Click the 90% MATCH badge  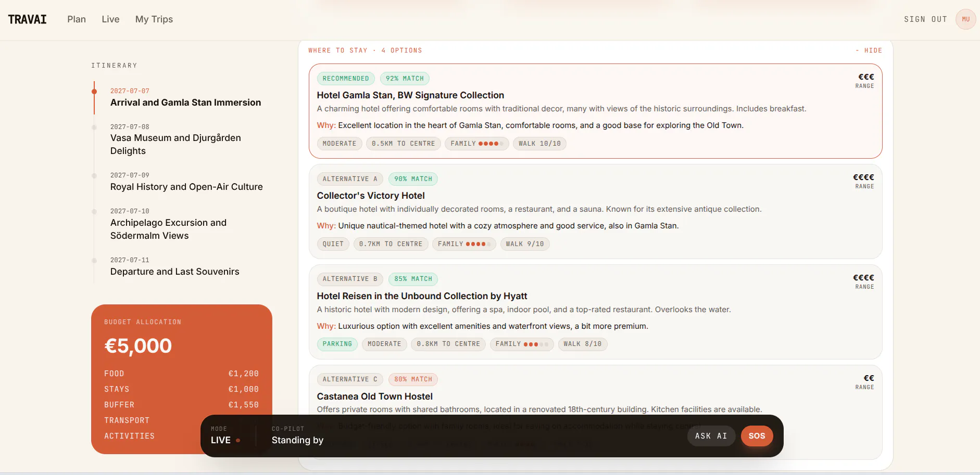pos(413,179)
